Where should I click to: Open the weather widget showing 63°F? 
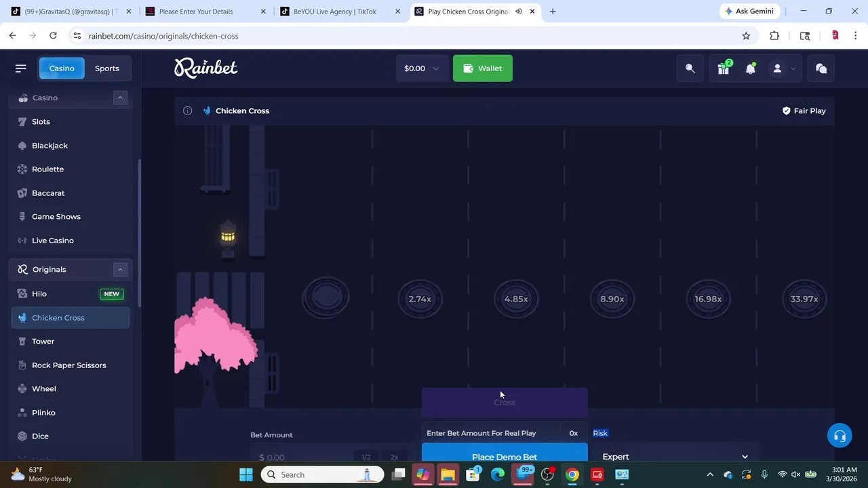(x=42, y=474)
